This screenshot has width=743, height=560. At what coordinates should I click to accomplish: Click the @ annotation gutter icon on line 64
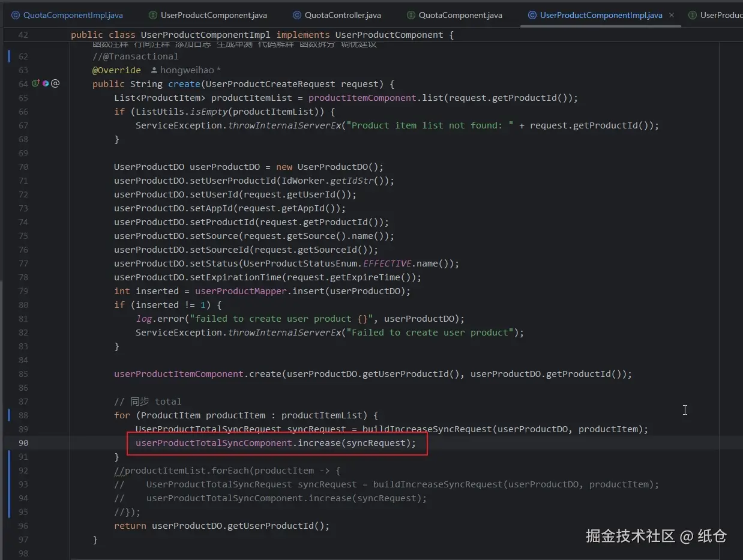click(55, 83)
